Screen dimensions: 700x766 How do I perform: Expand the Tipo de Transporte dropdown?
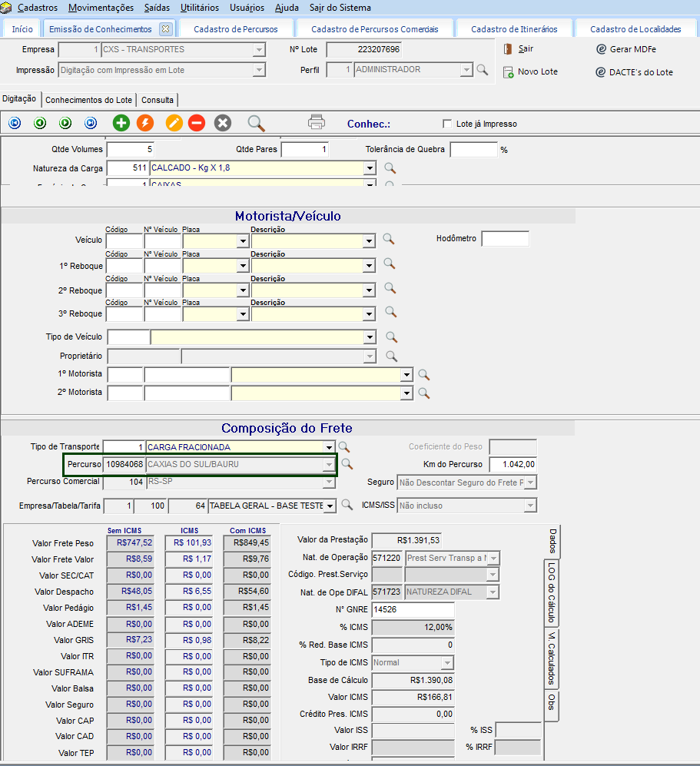329,447
